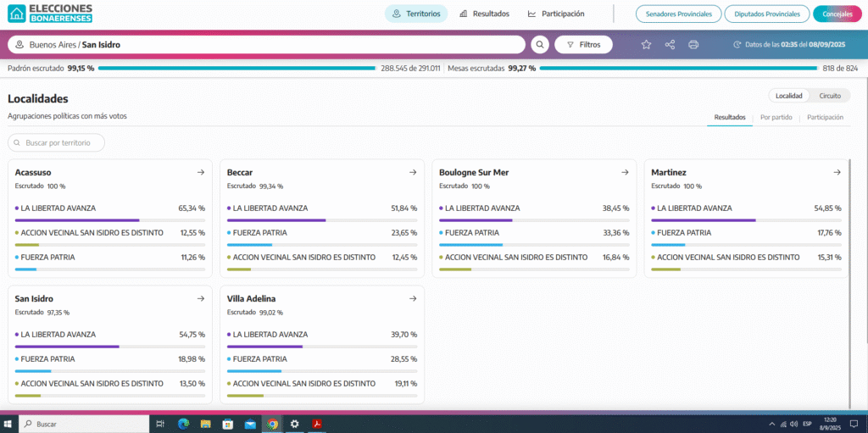868x433 pixels.
Task: Click the printer icon
Action: [693, 44]
